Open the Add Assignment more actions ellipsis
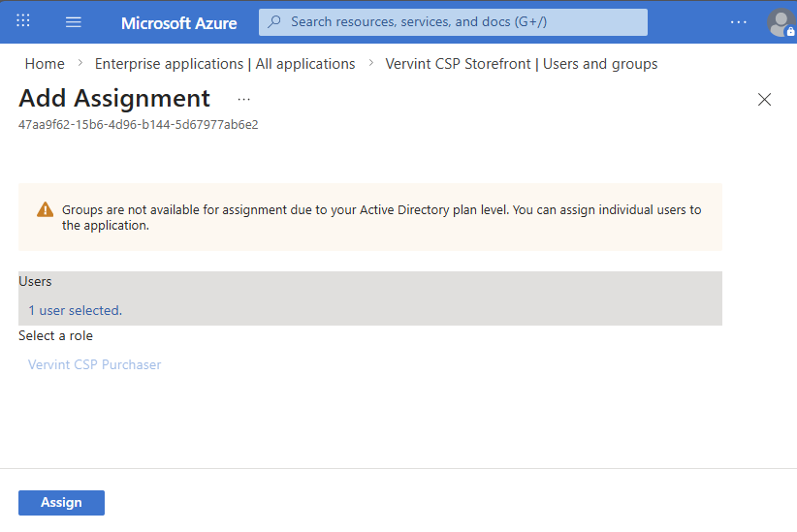This screenshot has width=797, height=532. (244, 99)
